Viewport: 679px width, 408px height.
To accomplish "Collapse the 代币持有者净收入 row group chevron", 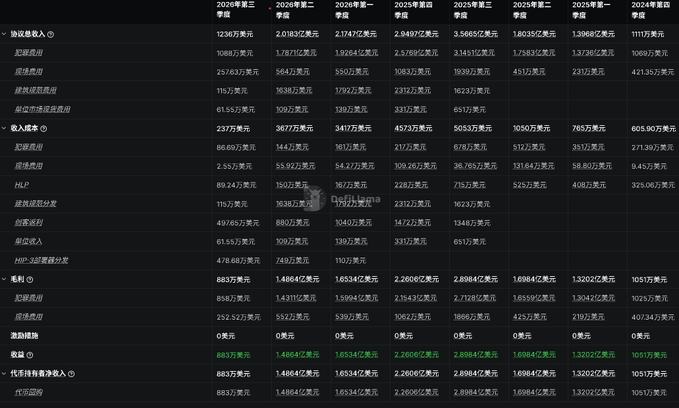I will click(4, 373).
